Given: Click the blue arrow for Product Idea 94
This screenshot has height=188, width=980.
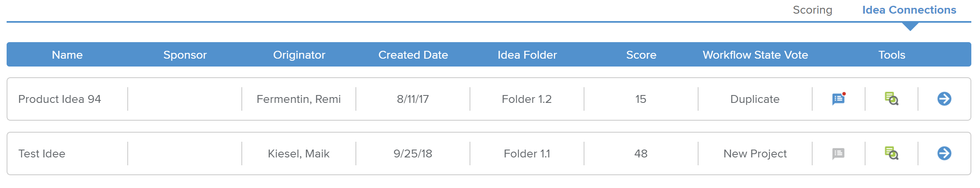Looking at the screenshot, I should tap(944, 99).
